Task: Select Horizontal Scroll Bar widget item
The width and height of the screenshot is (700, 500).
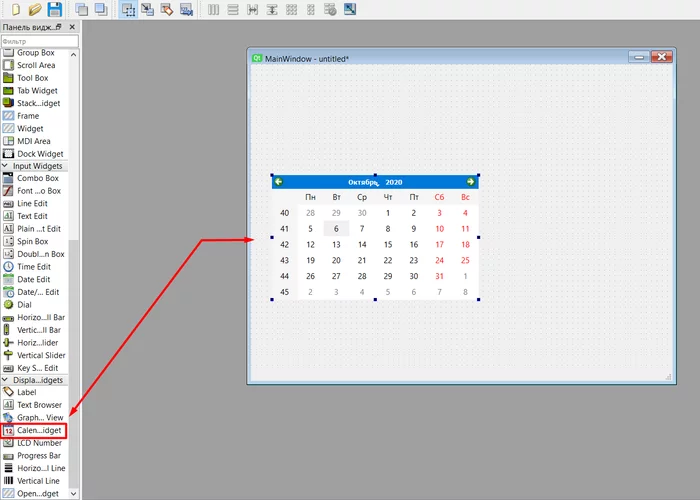Action: (34, 317)
